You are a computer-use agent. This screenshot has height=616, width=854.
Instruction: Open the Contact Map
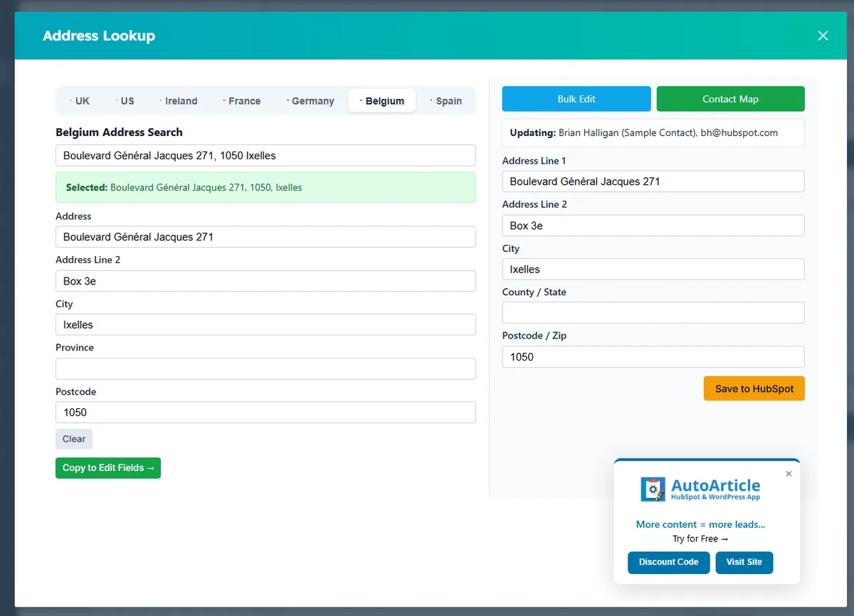click(x=730, y=99)
